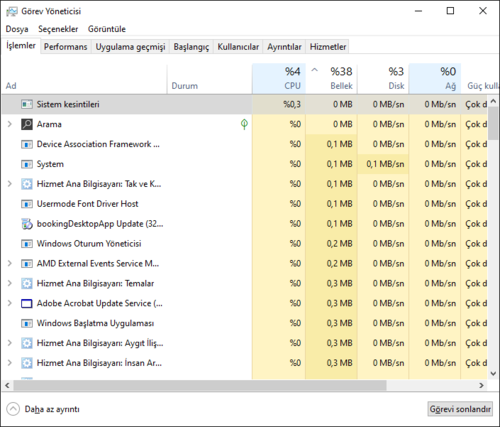Screen dimensions: 500x427
Task: Select the Windows Başlatma Uygulaması row
Action: click(x=245, y=323)
